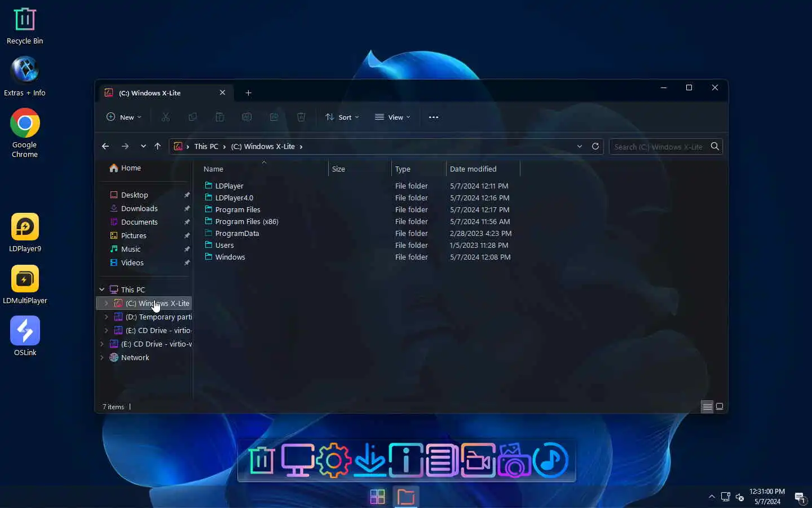Image resolution: width=812 pixels, height=508 pixels.
Task: Click the search magnifier icon
Action: (x=714, y=146)
